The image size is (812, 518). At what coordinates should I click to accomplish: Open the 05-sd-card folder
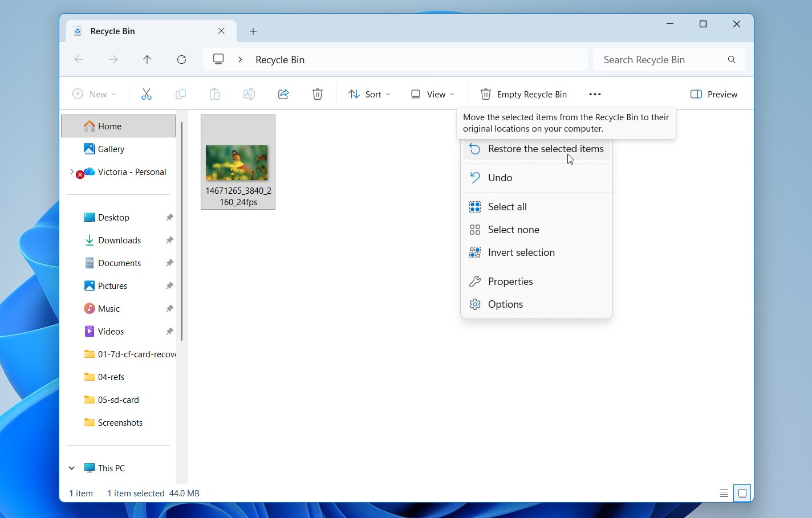pos(119,399)
